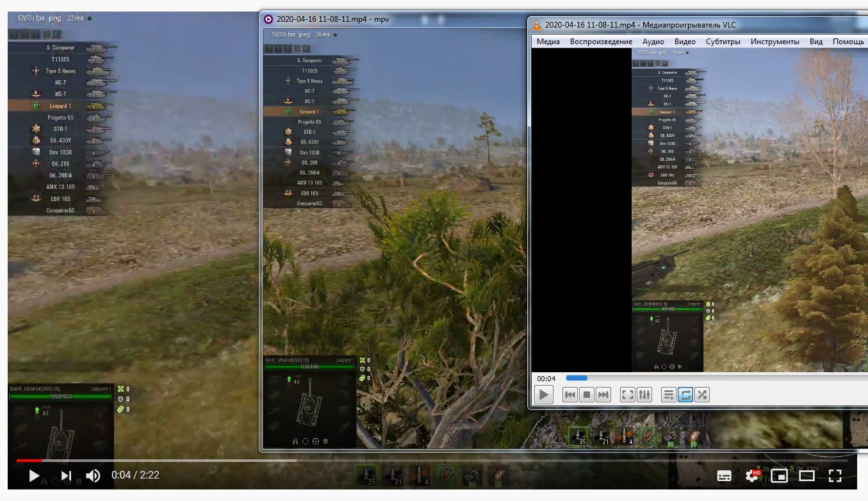Viewport: 868px width, 501px height.
Task: Switch YouTube player to miniplayer
Action: (780, 475)
